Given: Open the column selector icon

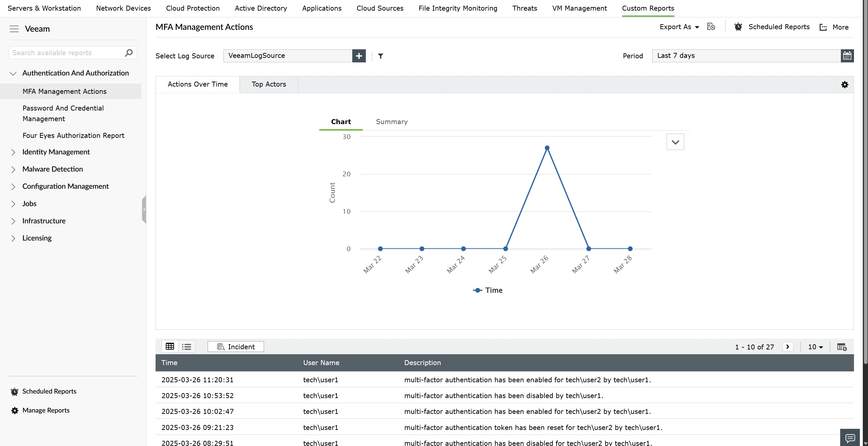Looking at the screenshot, I should coord(842,347).
